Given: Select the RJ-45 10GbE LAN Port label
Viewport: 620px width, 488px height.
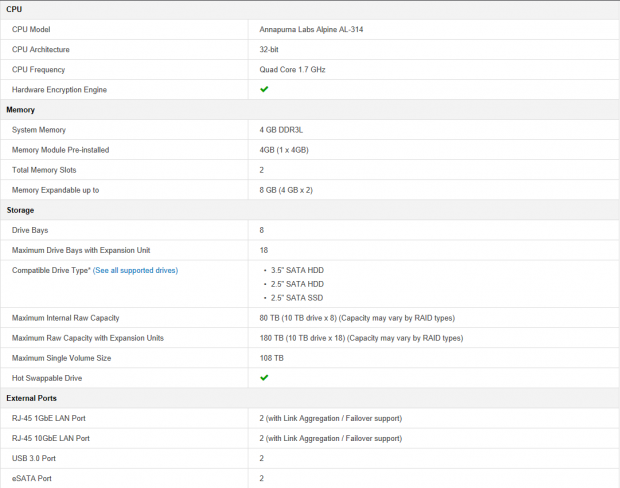Looking at the screenshot, I should tap(51, 439).
